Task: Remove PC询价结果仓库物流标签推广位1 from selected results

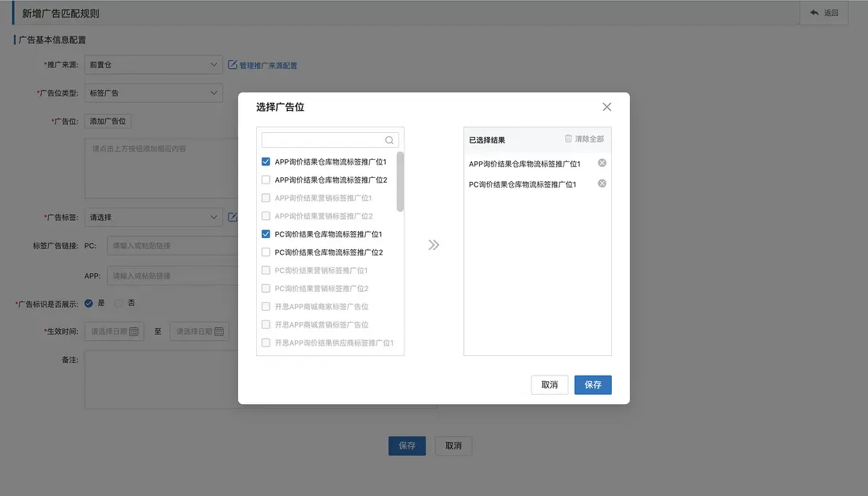Action: [x=602, y=184]
